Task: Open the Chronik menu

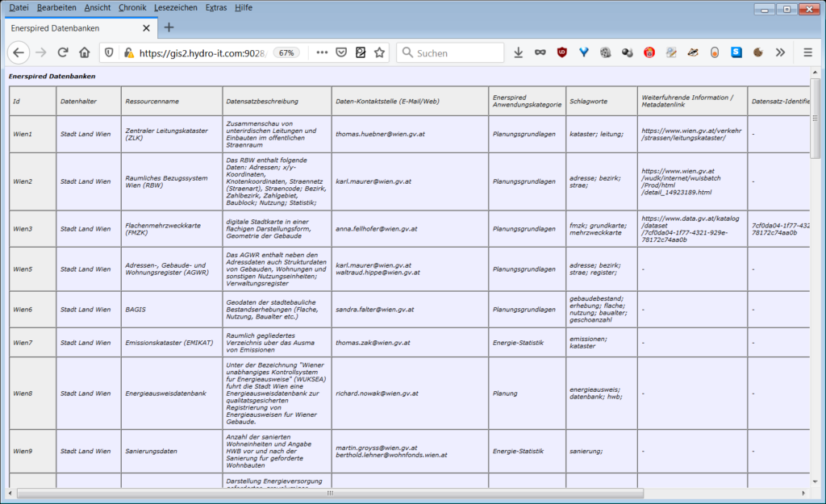Action: point(132,7)
